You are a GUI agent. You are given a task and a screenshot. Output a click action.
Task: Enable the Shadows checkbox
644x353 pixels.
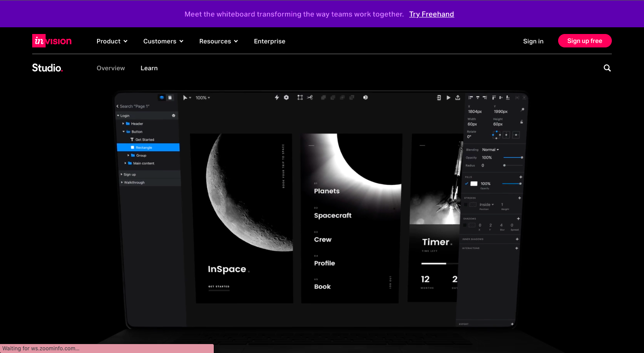pyautogui.click(x=465, y=225)
